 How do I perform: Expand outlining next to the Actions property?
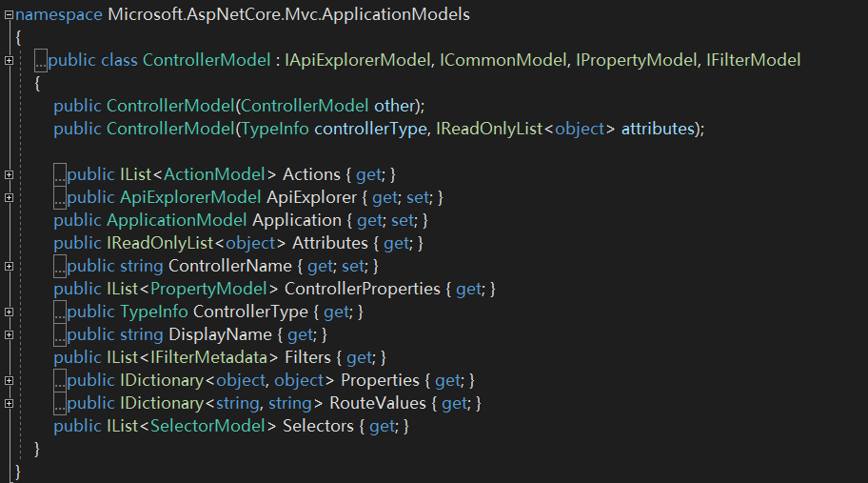coord(9,174)
